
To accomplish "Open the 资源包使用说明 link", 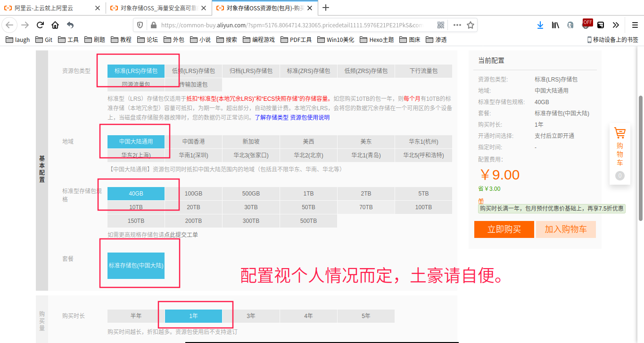I will [310, 117].
